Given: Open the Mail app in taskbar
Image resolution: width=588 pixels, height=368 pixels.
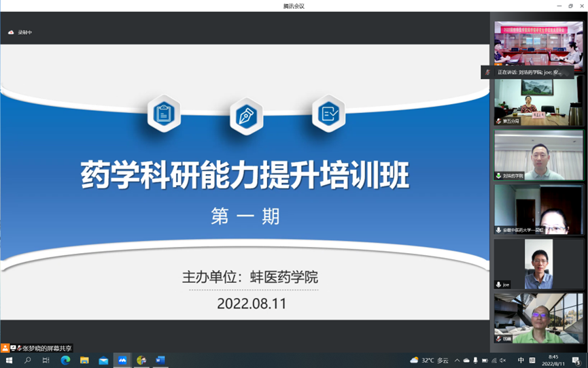Looking at the screenshot, I should point(103,360).
